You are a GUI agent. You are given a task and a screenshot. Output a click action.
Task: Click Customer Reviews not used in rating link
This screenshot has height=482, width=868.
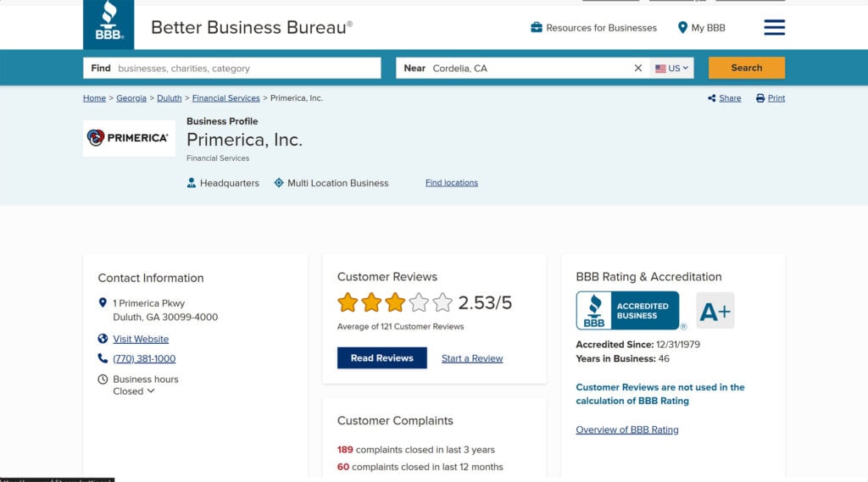[659, 394]
